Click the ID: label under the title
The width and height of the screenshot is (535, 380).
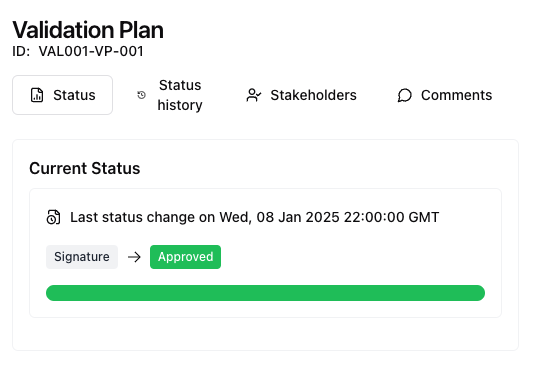click(x=21, y=52)
